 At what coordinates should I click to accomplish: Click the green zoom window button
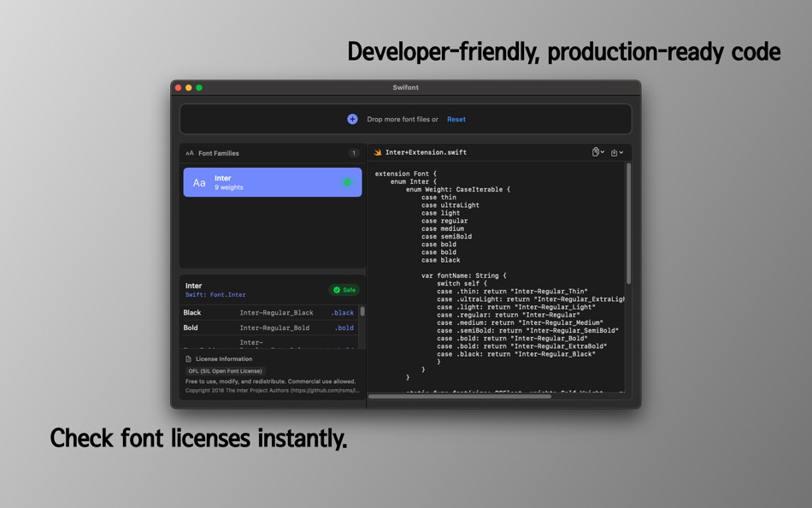[x=199, y=87]
